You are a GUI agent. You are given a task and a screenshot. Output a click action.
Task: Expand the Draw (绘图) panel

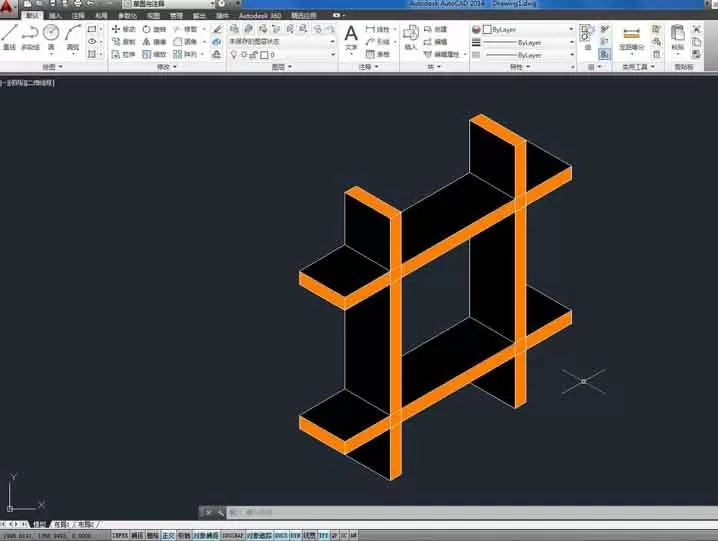53,67
